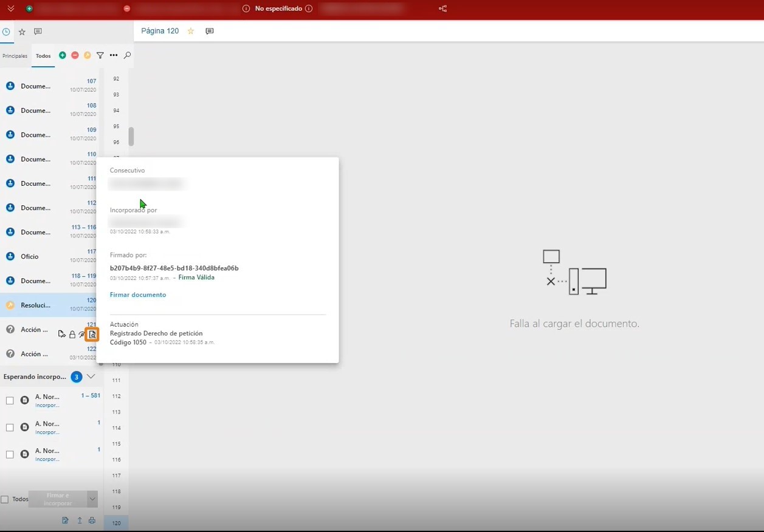Screen dimensions: 764x532
Task: Mark Página 120 as favorite with star icon
Action: [x=191, y=31]
